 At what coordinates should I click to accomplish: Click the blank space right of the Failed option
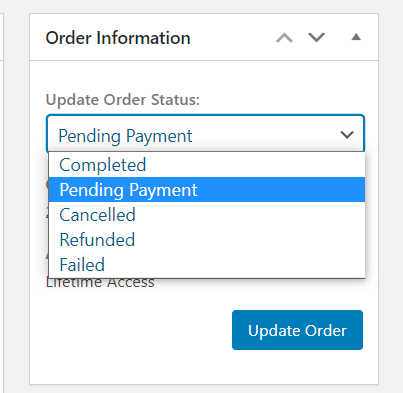coord(235,265)
